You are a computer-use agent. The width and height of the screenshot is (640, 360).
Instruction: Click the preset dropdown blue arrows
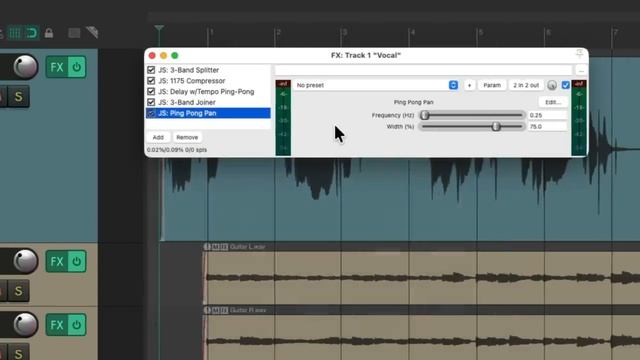pos(453,85)
